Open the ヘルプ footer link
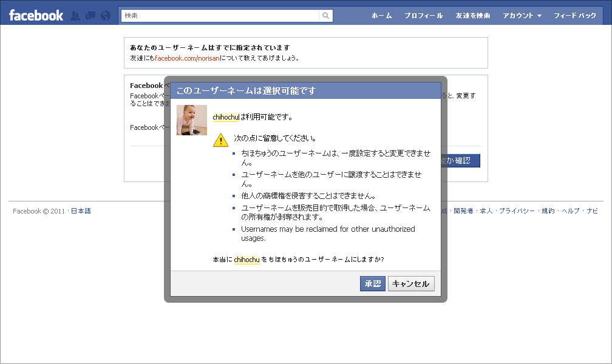612x364 pixels. click(571, 211)
